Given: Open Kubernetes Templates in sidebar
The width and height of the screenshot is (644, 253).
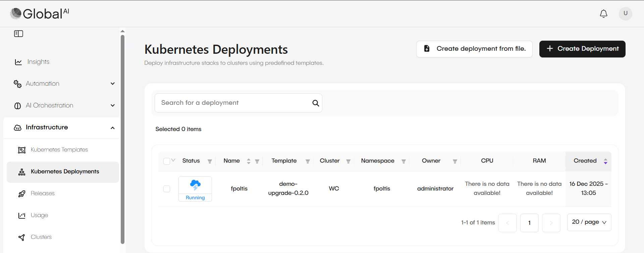Looking at the screenshot, I should [59, 150].
